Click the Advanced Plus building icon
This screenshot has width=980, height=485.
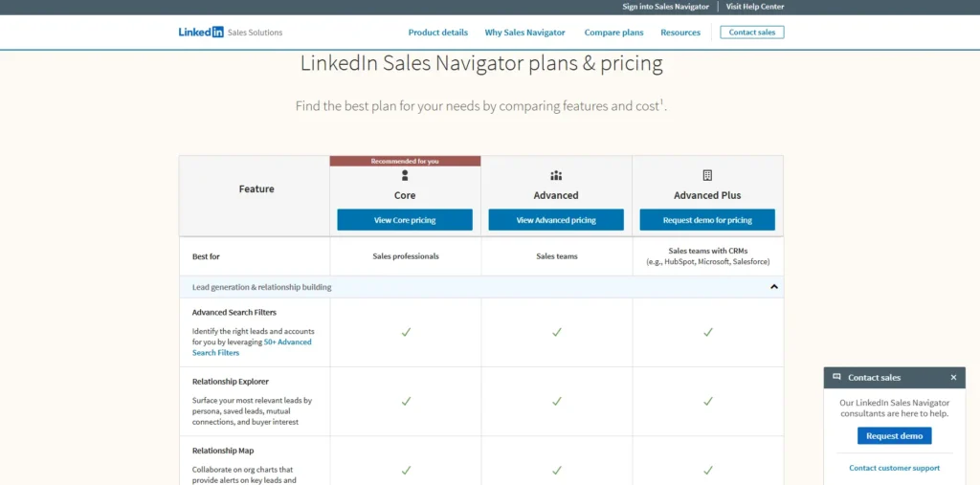707,175
